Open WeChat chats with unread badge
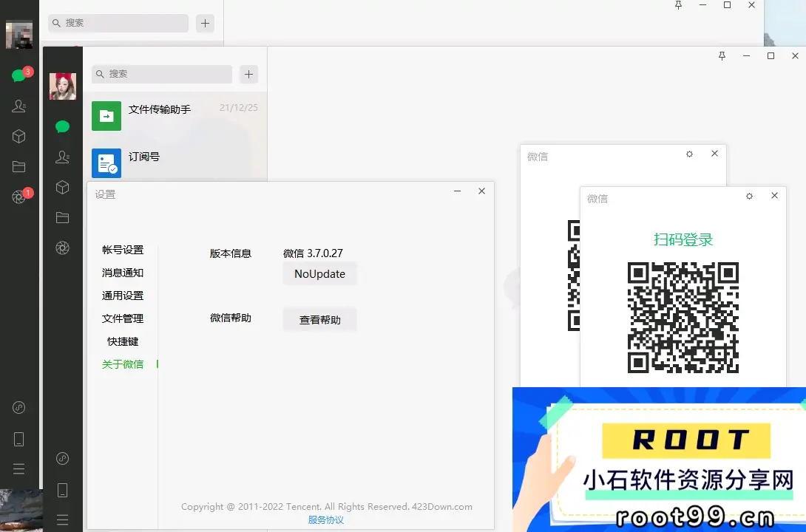The height and width of the screenshot is (532, 806). [16, 74]
